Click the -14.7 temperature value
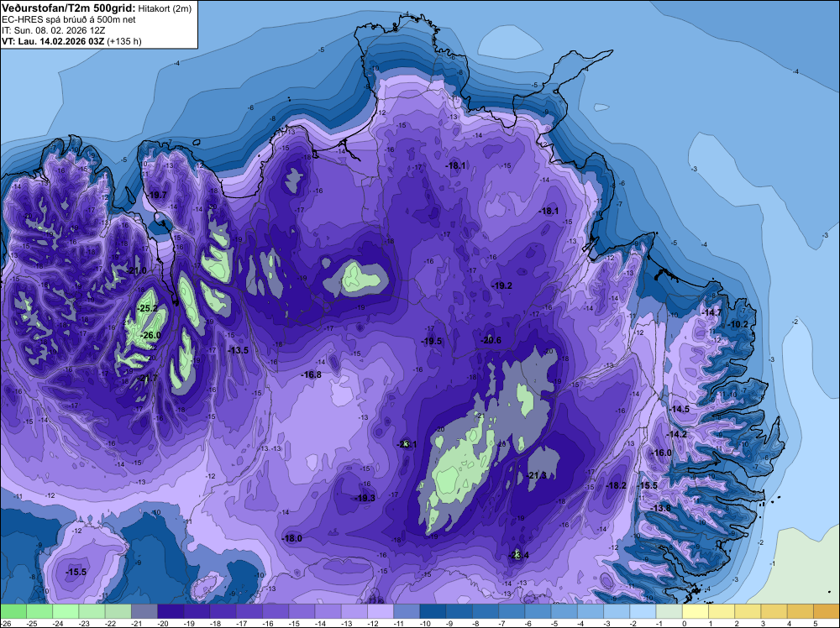This screenshot has width=840, height=628. [x=712, y=312]
